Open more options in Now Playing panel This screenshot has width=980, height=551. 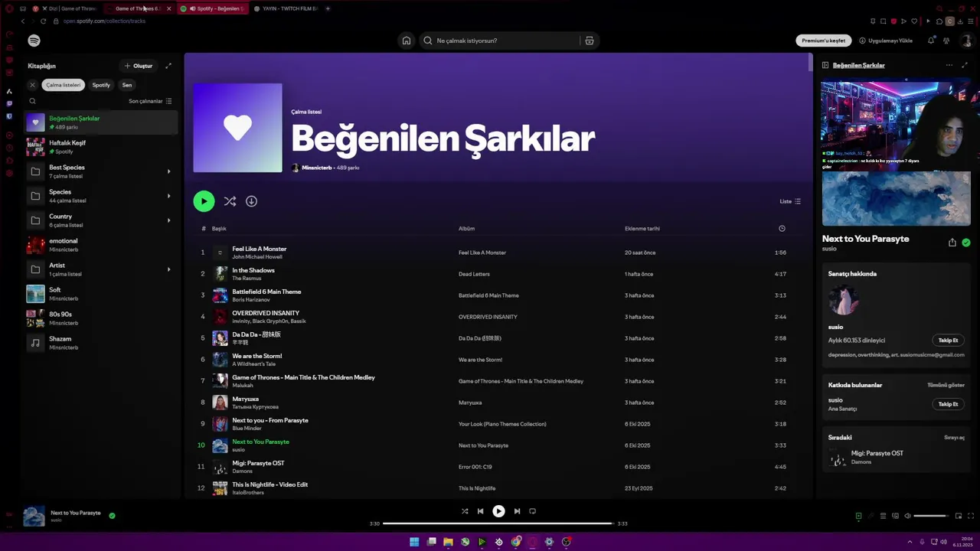click(x=949, y=65)
